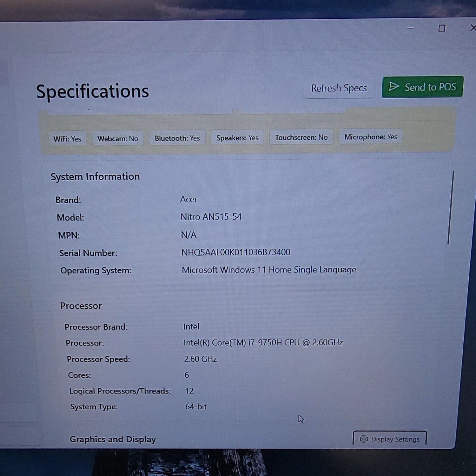Maximize the Specifications window

(x=442, y=28)
